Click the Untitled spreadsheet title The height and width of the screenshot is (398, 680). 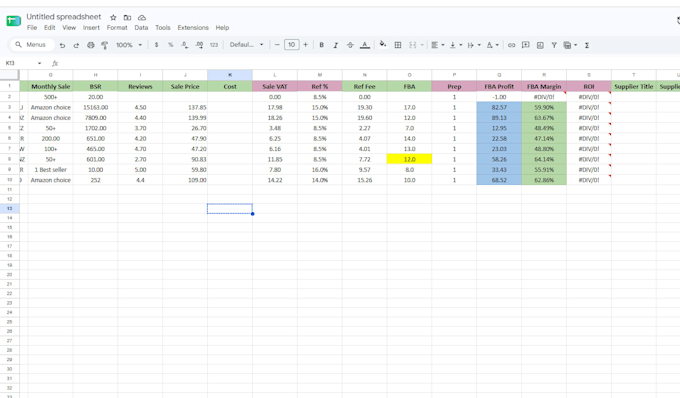64,17
